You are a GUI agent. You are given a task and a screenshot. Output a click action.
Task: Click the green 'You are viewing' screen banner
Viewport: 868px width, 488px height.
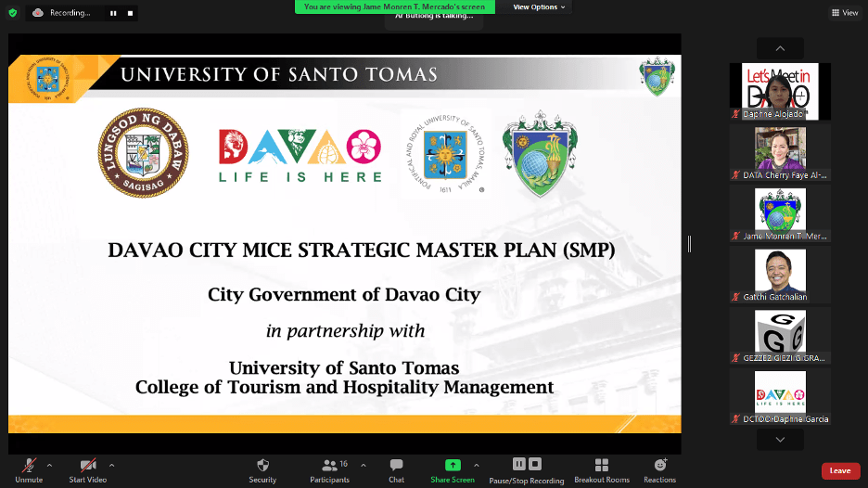click(395, 6)
